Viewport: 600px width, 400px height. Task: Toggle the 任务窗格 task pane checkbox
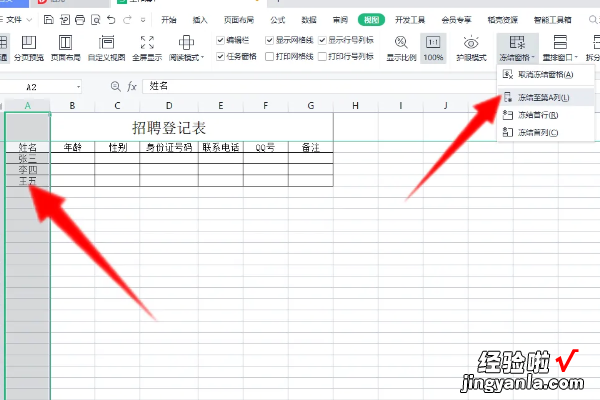point(220,57)
